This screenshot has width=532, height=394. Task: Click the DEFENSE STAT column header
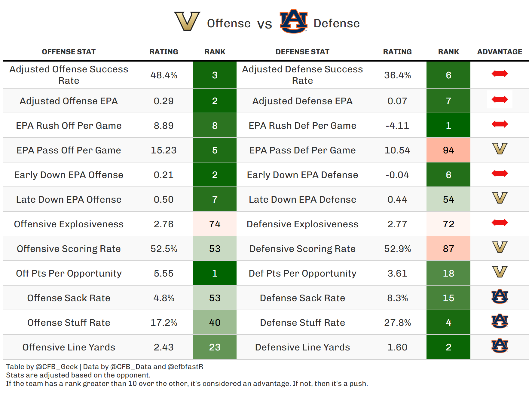click(302, 52)
